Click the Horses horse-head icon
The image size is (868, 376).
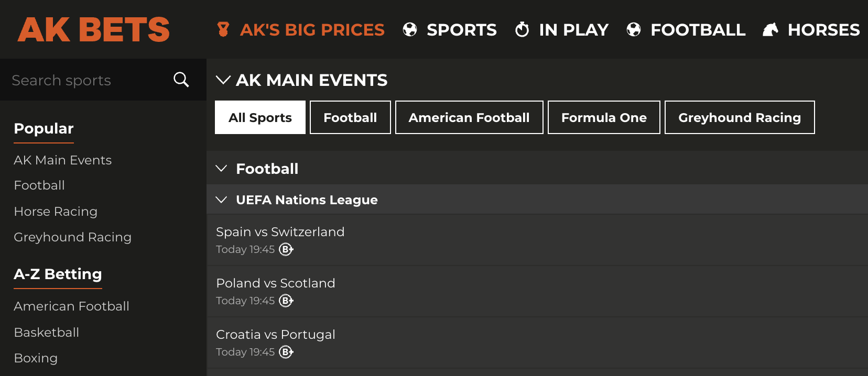[771, 29]
